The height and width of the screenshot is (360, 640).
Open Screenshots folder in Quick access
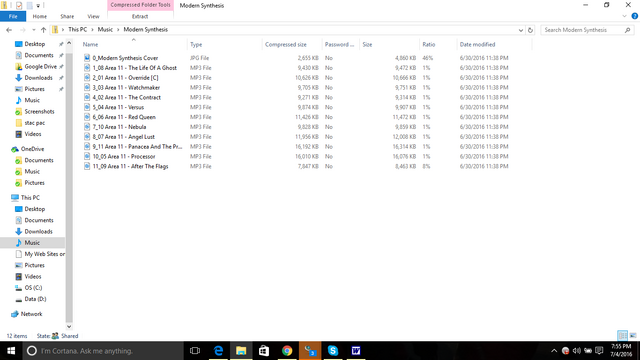[39, 111]
